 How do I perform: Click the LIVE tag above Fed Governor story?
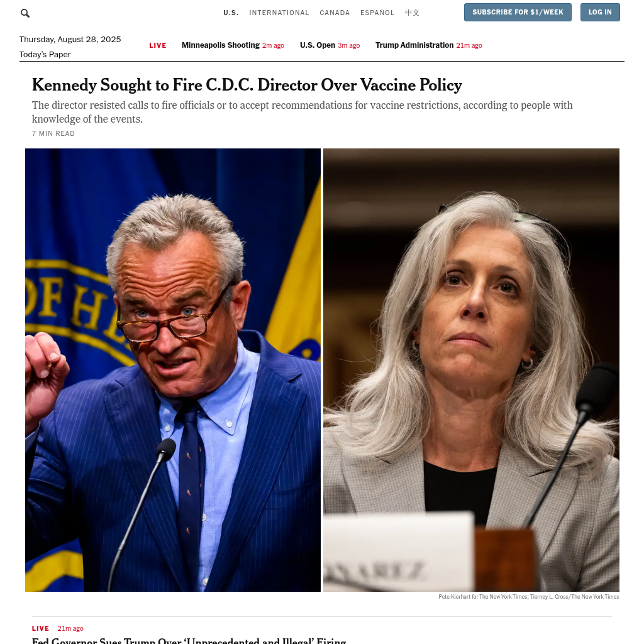coord(40,628)
